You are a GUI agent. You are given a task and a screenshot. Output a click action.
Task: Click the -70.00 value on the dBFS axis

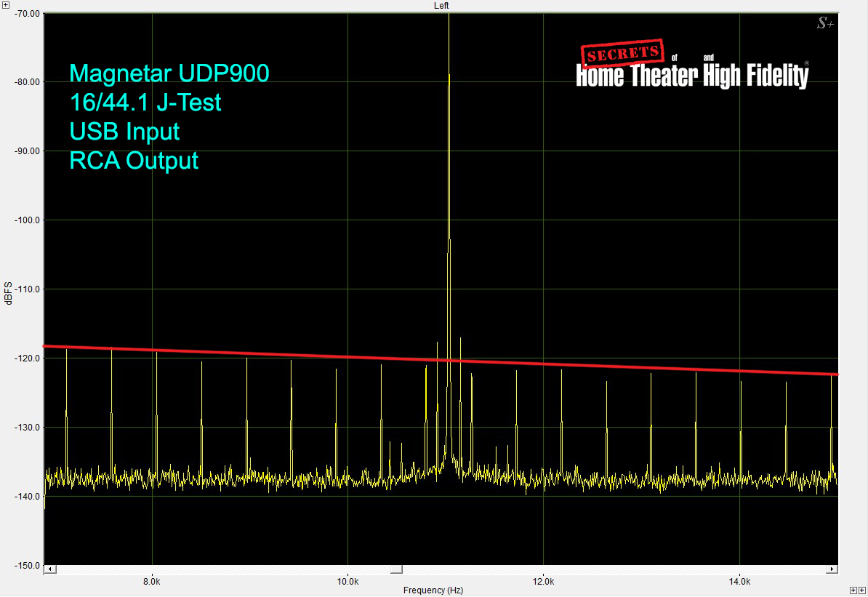(x=27, y=13)
